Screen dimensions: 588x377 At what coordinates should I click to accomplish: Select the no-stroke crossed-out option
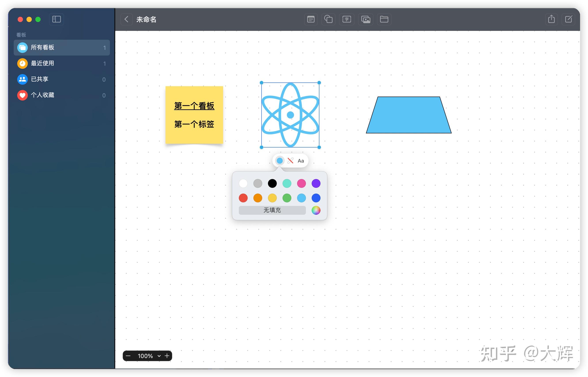290,161
